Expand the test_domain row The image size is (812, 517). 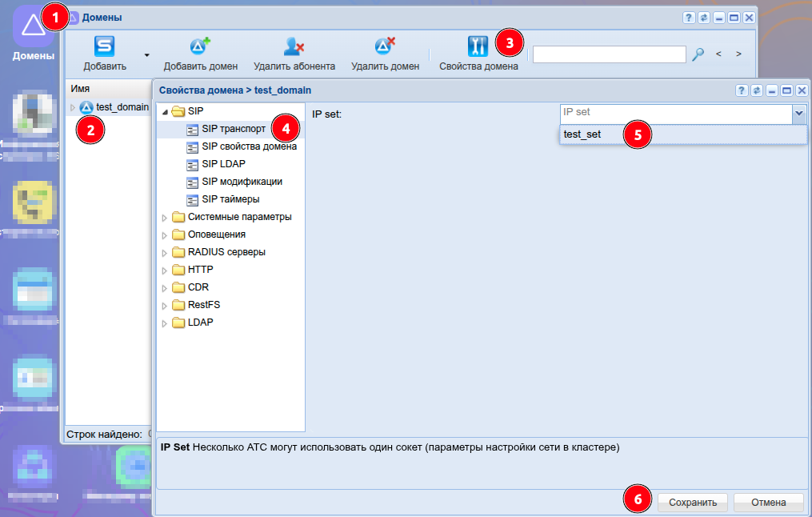pyautogui.click(x=73, y=107)
